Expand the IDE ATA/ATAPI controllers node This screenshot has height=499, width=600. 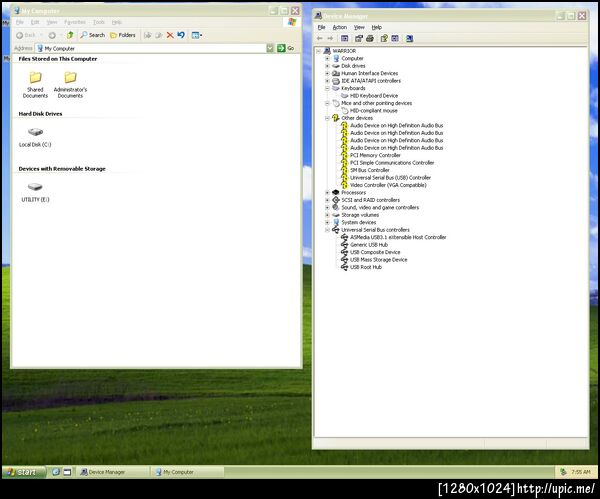pos(327,81)
